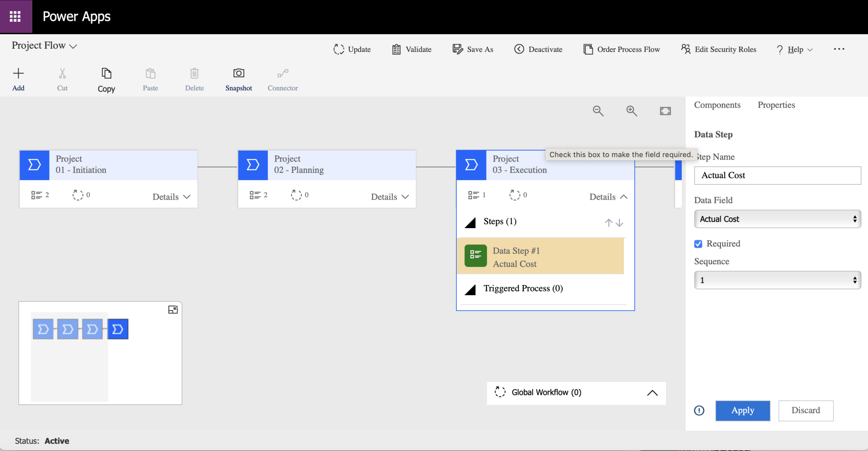Click fit to canvas icon

coord(665,111)
